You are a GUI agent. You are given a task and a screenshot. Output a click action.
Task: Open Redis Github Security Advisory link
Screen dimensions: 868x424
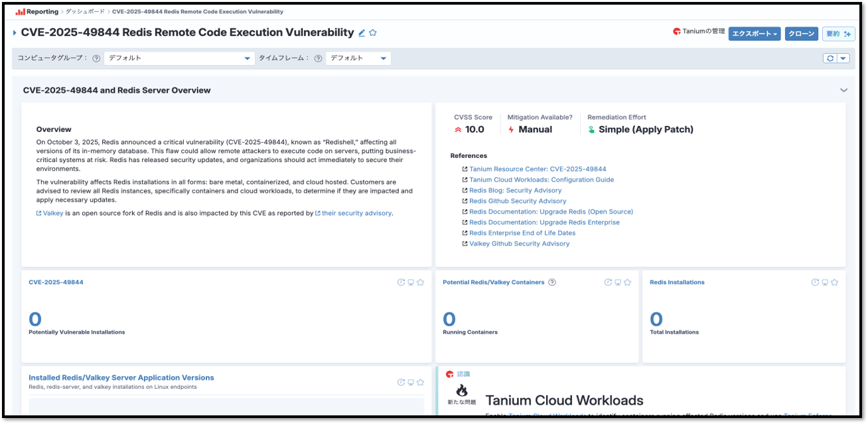(518, 201)
